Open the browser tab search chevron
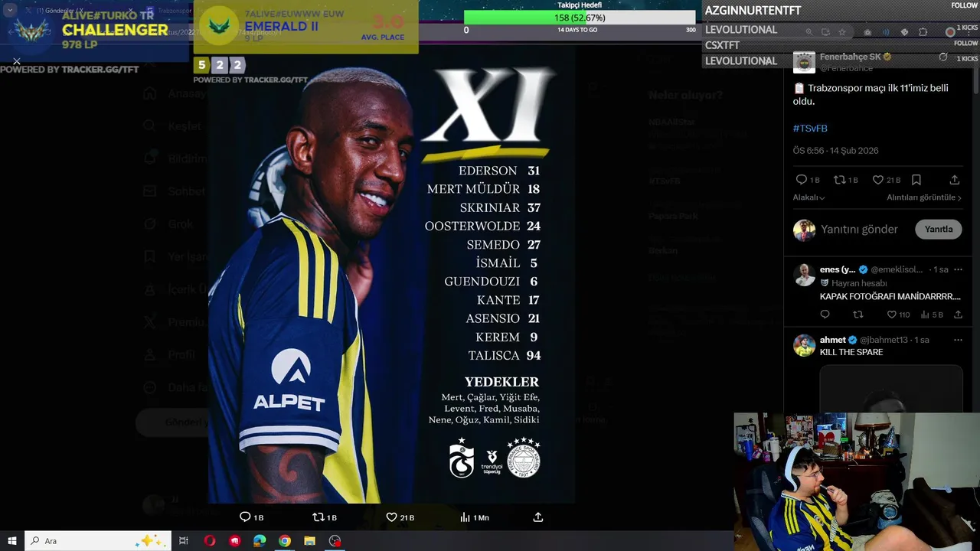 coord(10,11)
